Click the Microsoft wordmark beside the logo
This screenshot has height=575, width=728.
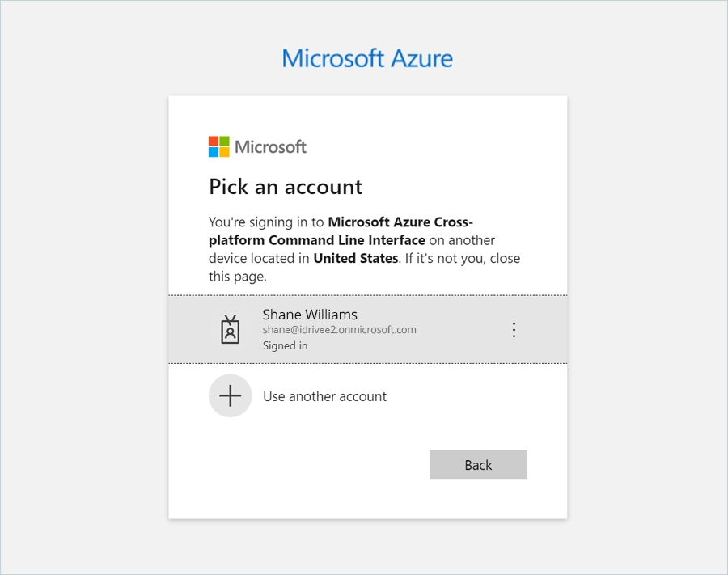(x=270, y=146)
